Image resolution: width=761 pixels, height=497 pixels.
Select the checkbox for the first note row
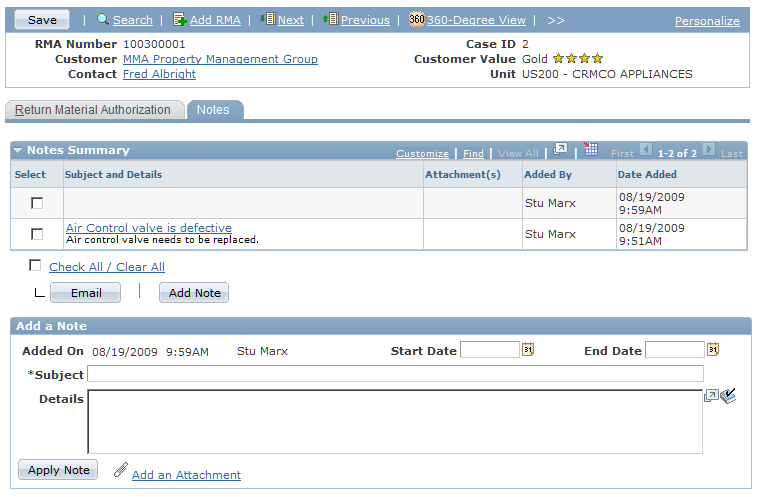tap(37, 203)
